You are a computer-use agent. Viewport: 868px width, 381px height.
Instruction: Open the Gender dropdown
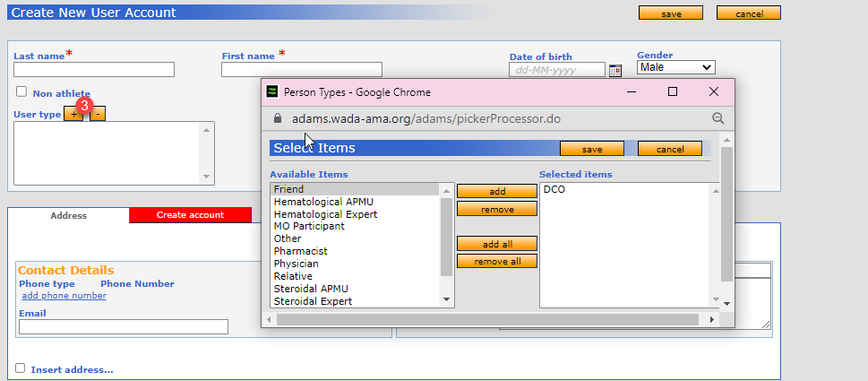click(x=676, y=67)
